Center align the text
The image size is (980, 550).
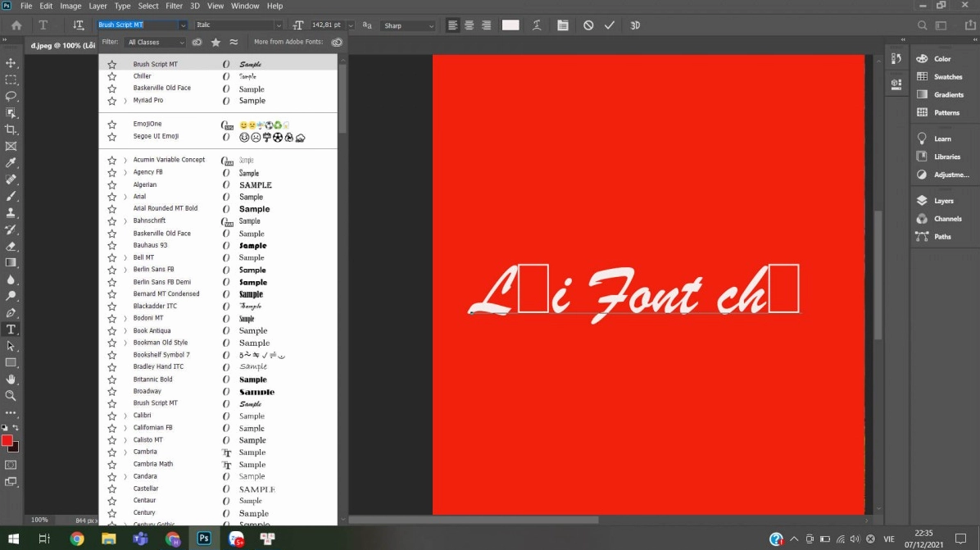(x=470, y=25)
